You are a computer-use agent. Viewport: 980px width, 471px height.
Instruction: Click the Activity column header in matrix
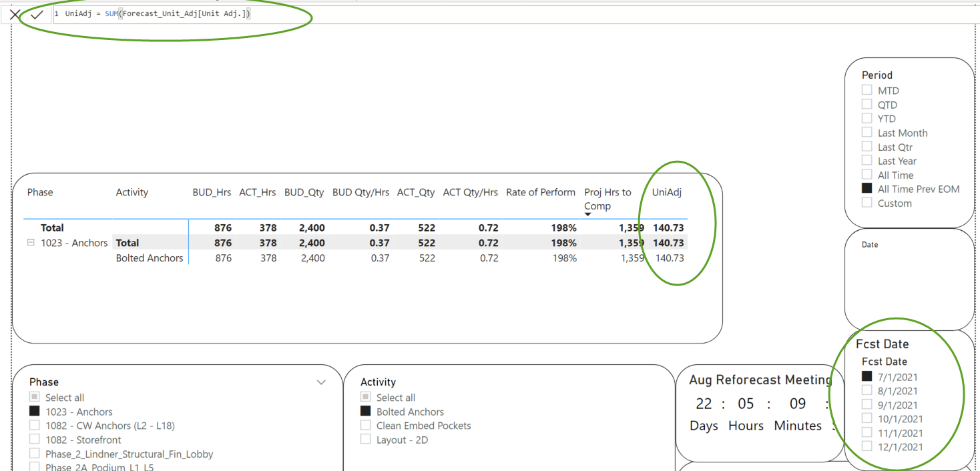coord(132,192)
